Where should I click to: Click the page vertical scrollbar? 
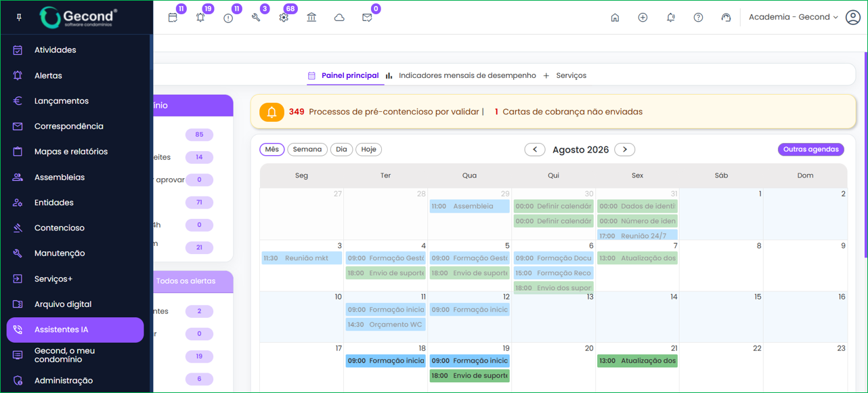[x=865, y=156]
